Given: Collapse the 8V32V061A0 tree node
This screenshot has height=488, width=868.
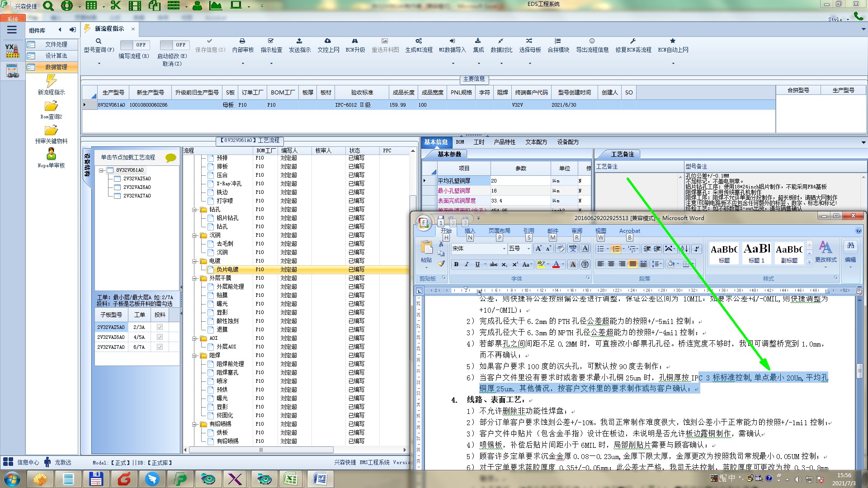Looking at the screenshot, I should pyautogui.click(x=102, y=170).
